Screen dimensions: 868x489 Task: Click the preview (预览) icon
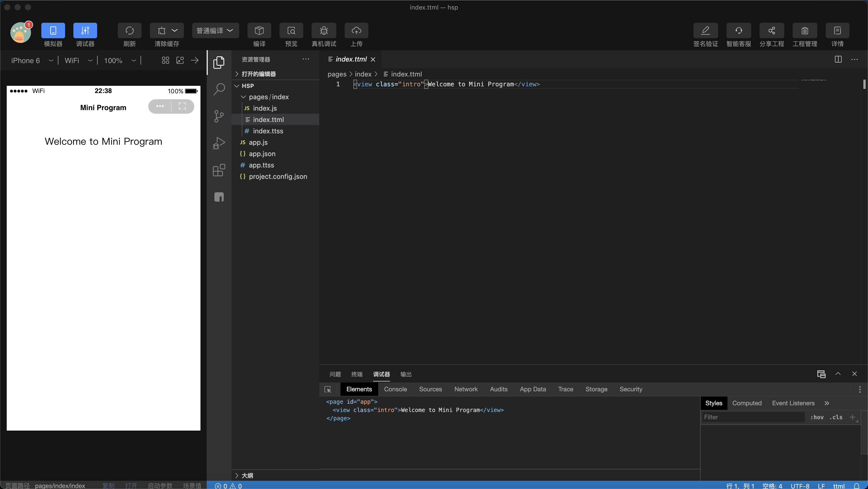[291, 31]
